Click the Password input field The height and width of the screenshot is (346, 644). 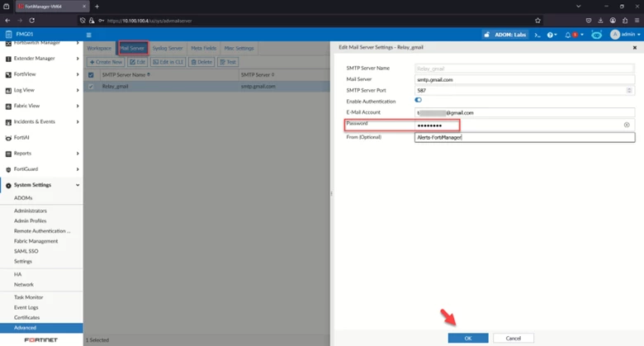point(524,126)
